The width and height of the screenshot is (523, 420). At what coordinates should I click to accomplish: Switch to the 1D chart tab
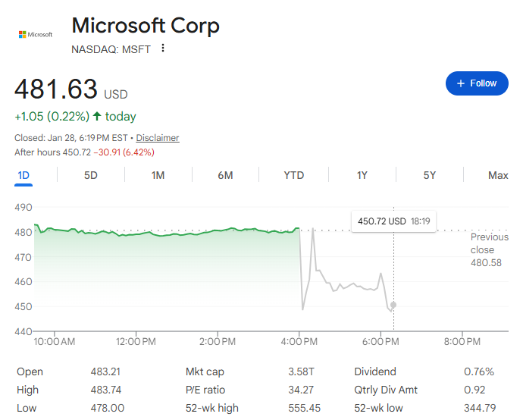[23, 175]
